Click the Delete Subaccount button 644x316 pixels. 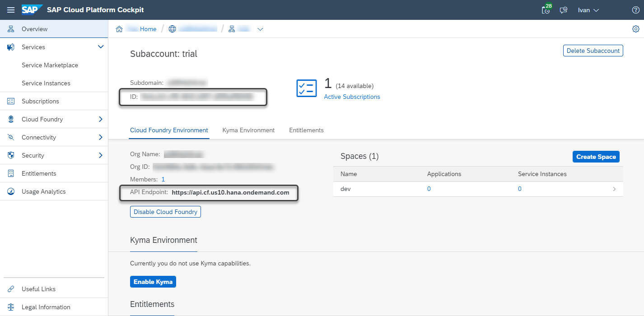pyautogui.click(x=593, y=51)
